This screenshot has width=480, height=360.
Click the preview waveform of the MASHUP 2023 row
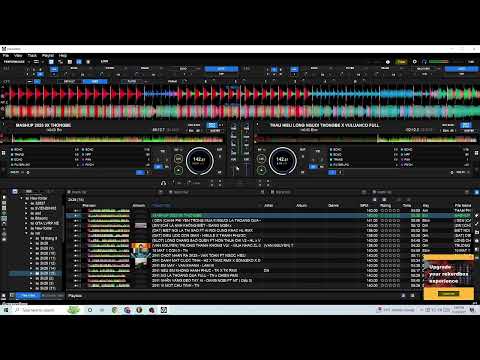click(109, 216)
